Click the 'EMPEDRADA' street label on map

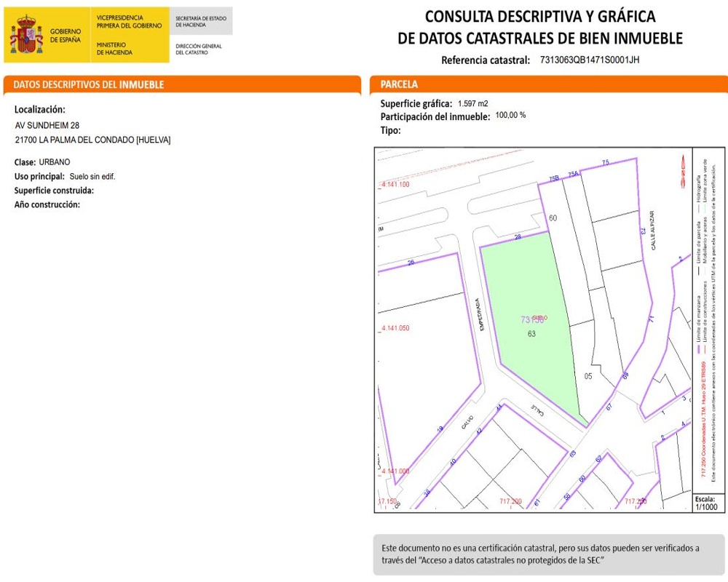[480, 314]
